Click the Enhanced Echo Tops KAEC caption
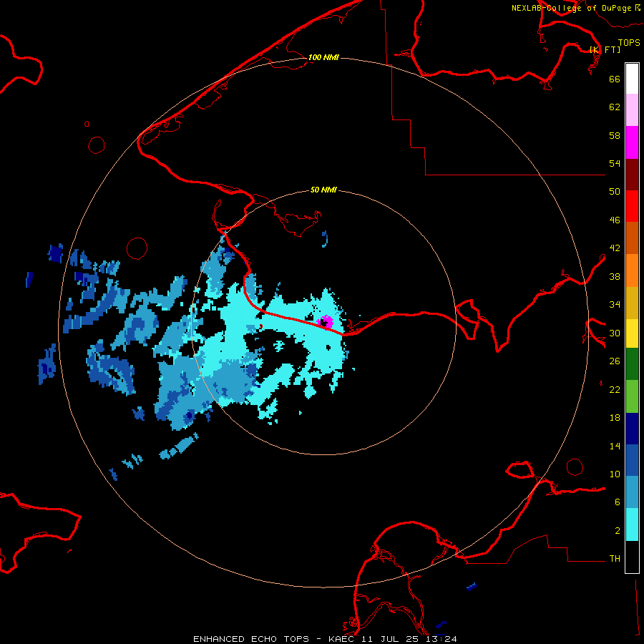This screenshot has height=644, width=644. click(325, 639)
